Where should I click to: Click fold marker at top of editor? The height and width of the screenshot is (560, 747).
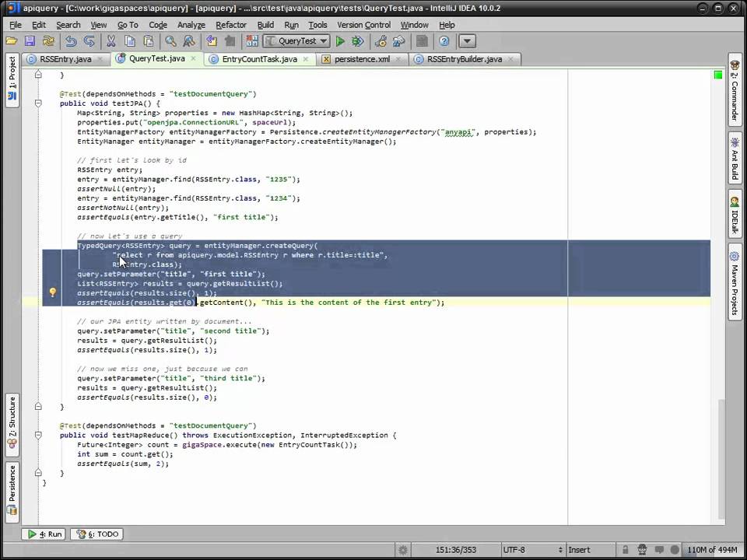point(38,75)
